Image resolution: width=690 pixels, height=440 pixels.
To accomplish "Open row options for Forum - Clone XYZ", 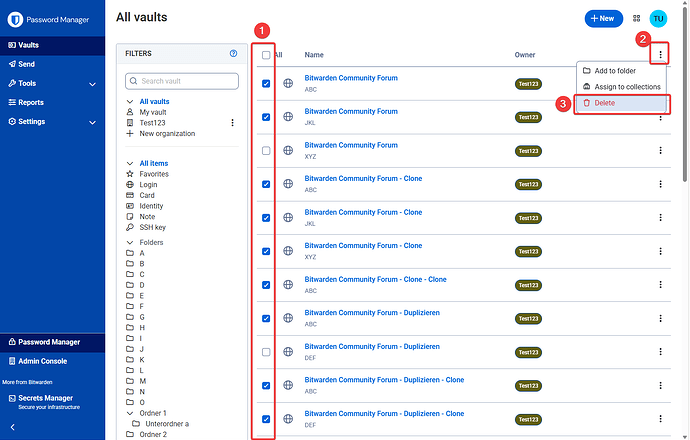I will click(660, 251).
